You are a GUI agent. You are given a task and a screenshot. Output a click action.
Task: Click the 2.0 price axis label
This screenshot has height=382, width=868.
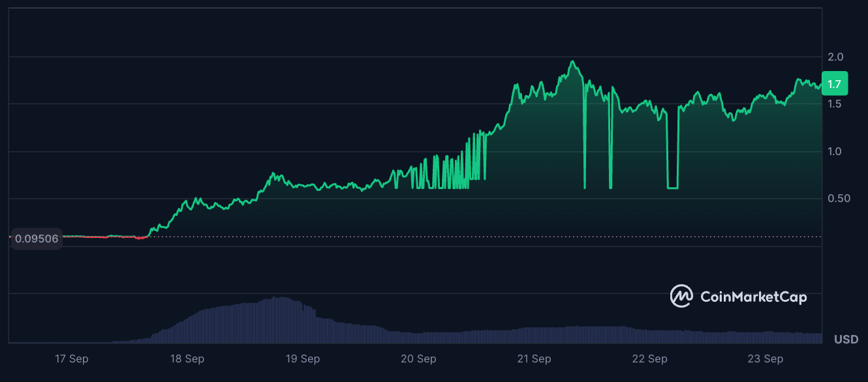pyautogui.click(x=835, y=57)
